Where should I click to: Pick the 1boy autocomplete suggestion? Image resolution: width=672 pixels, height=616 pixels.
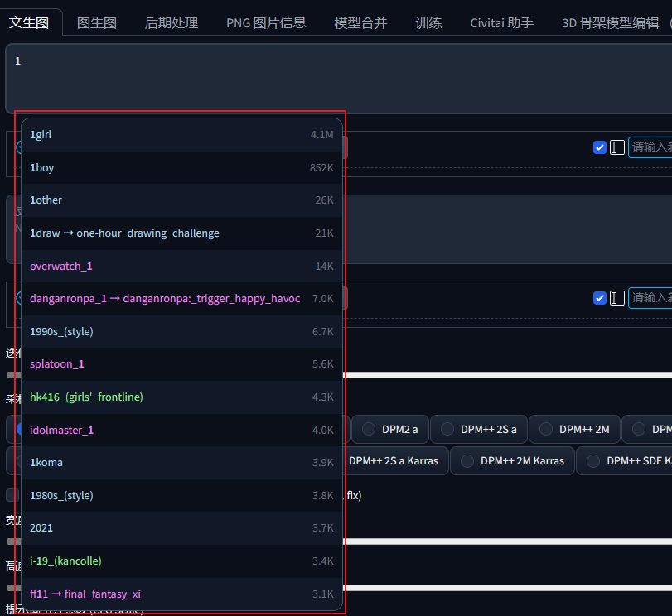[x=181, y=167]
